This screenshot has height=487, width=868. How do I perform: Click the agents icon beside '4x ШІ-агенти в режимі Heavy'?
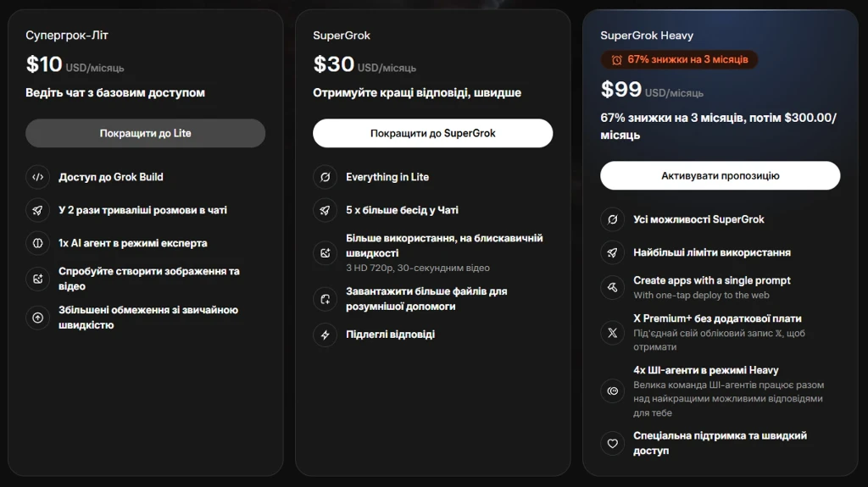pyautogui.click(x=612, y=391)
